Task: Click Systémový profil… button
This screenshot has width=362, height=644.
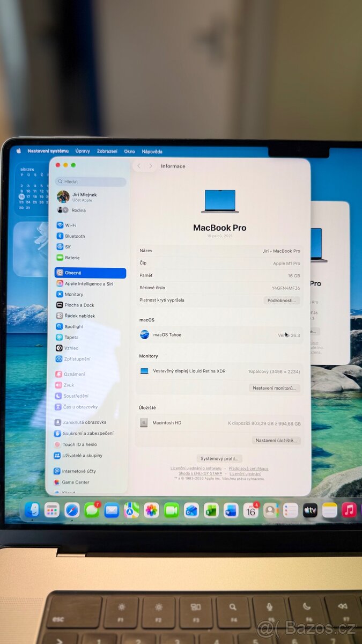Action: (220, 458)
